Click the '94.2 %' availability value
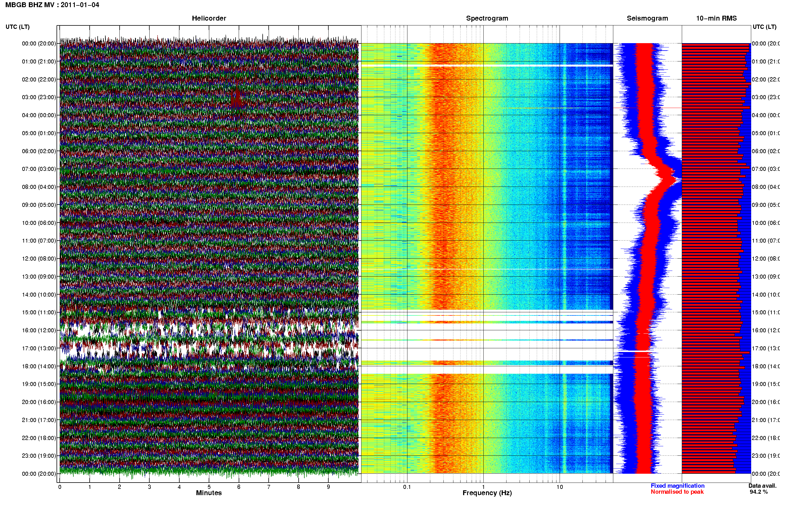 (x=758, y=492)
